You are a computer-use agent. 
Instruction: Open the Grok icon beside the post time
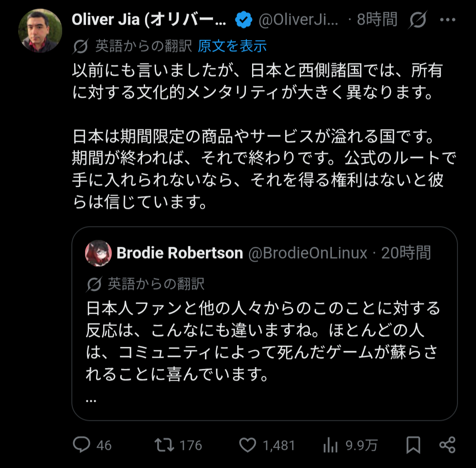point(417,20)
